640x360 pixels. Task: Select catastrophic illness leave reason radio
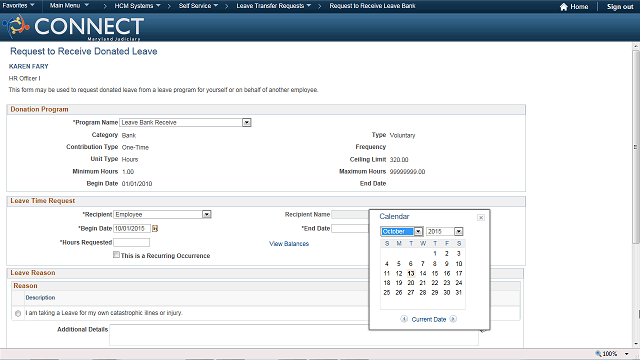pyautogui.click(x=18, y=313)
